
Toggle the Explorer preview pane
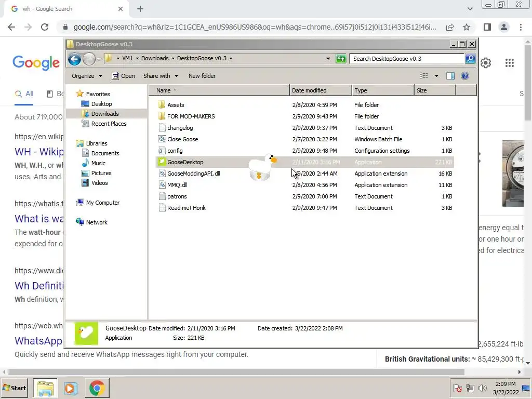(x=450, y=76)
